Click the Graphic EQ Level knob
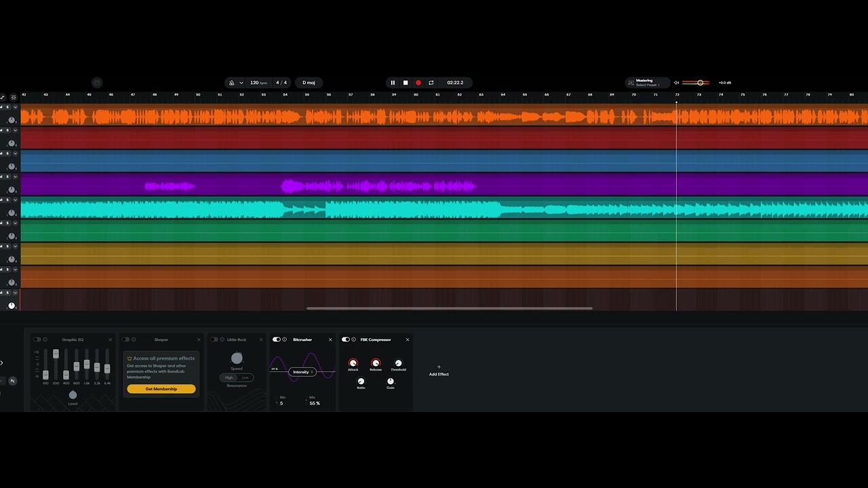The width and height of the screenshot is (868, 488). click(73, 394)
